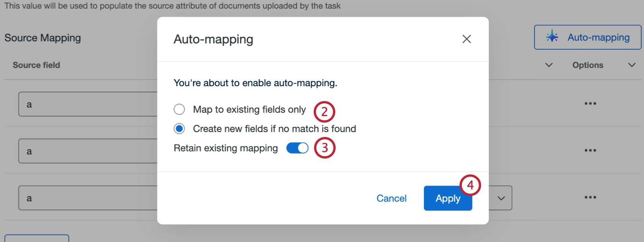Close the Auto-mapping dialog with X
The height and width of the screenshot is (242, 644).
tap(466, 39)
